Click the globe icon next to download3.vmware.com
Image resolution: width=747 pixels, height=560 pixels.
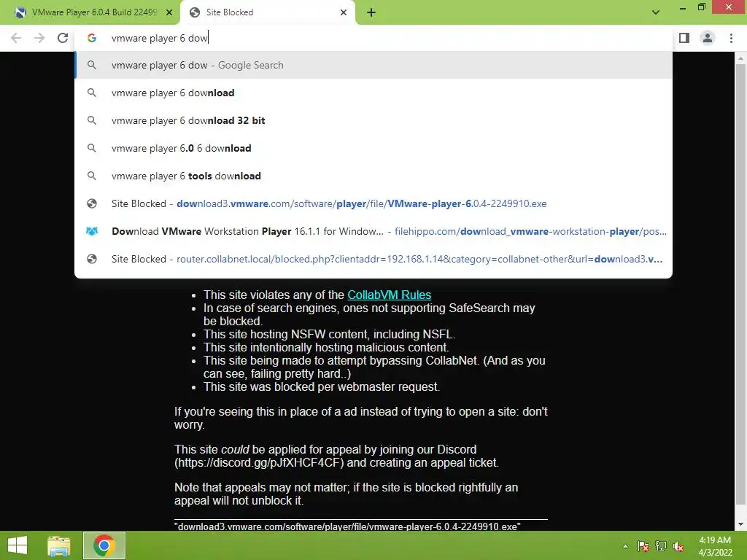coord(92,204)
